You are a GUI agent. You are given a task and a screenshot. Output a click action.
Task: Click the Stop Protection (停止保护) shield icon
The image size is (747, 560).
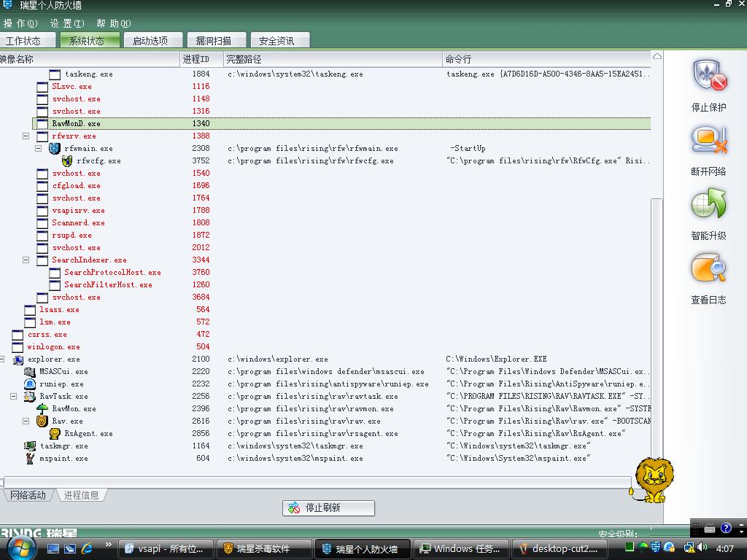point(708,77)
